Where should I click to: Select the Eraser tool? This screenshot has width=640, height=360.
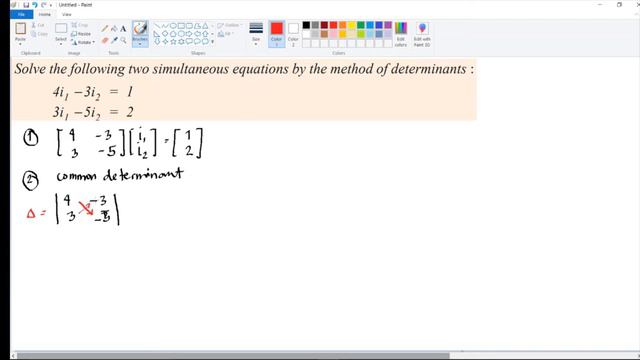pos(105,40)
